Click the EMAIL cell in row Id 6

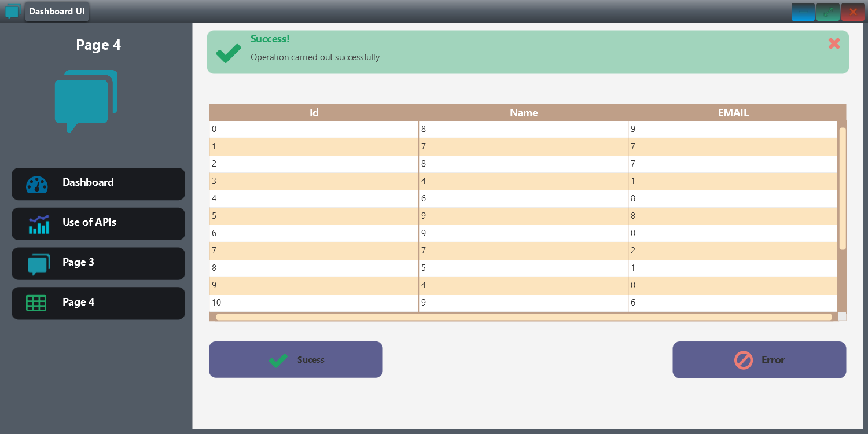pyautogui.click(x=733, y=234)
